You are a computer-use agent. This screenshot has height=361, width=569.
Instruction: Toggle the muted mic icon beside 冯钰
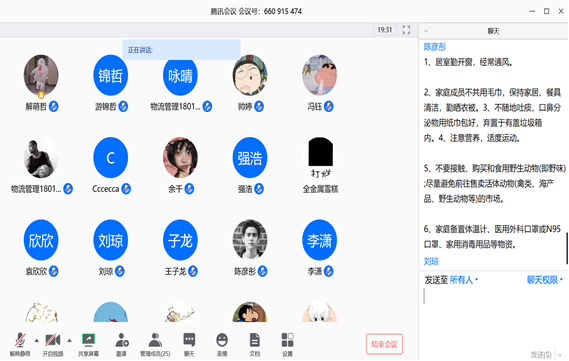[328, 106]
